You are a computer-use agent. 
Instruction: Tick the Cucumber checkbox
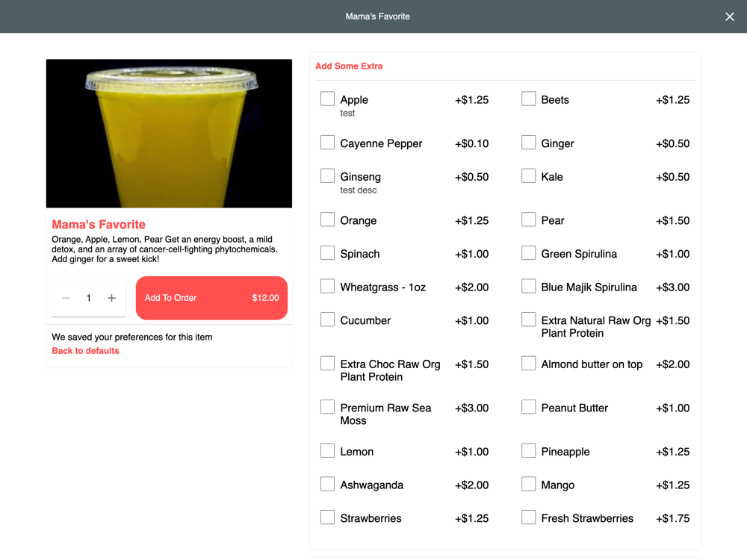327,320
